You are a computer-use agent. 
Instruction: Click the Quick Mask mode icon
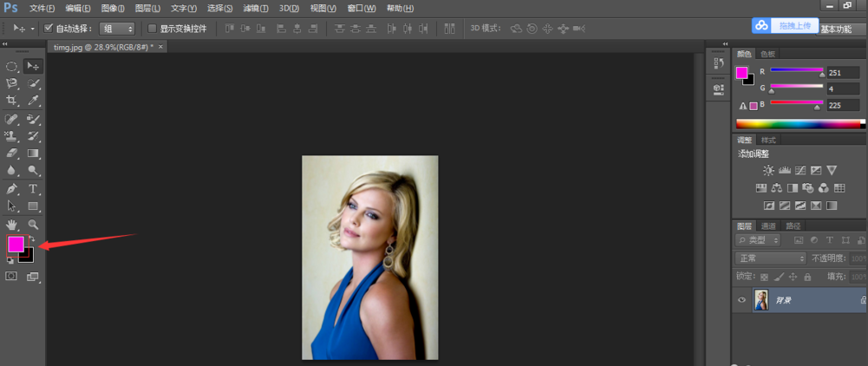12,277
